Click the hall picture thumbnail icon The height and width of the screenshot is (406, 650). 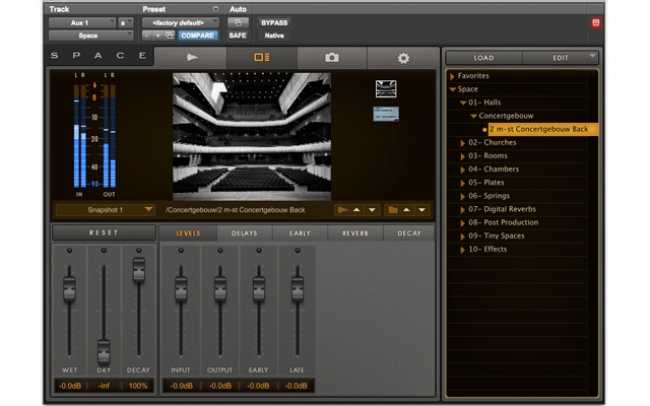[386, 89]
